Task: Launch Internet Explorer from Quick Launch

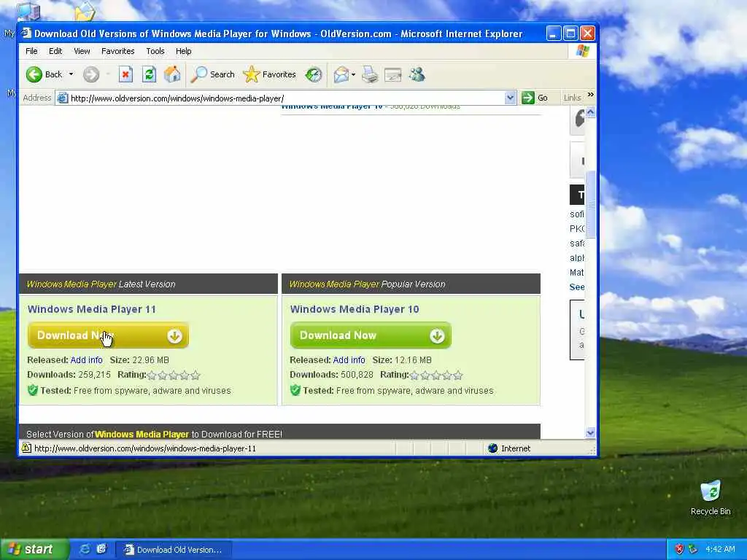Action: [85, 549]
